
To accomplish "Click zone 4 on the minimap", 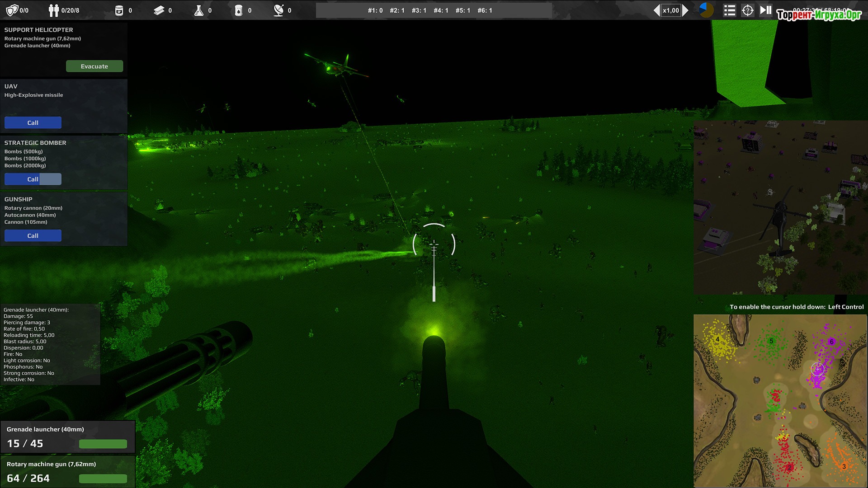I will [x=717, y=339].
